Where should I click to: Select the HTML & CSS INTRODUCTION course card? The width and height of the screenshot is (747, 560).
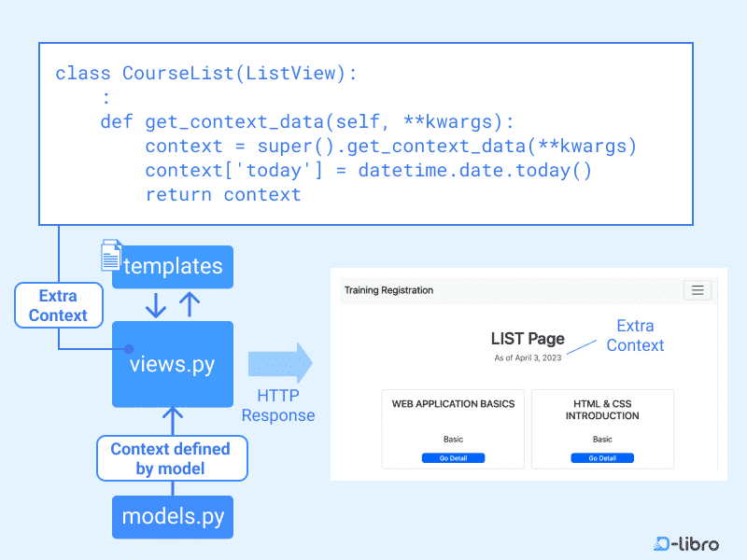coord(602,429)
